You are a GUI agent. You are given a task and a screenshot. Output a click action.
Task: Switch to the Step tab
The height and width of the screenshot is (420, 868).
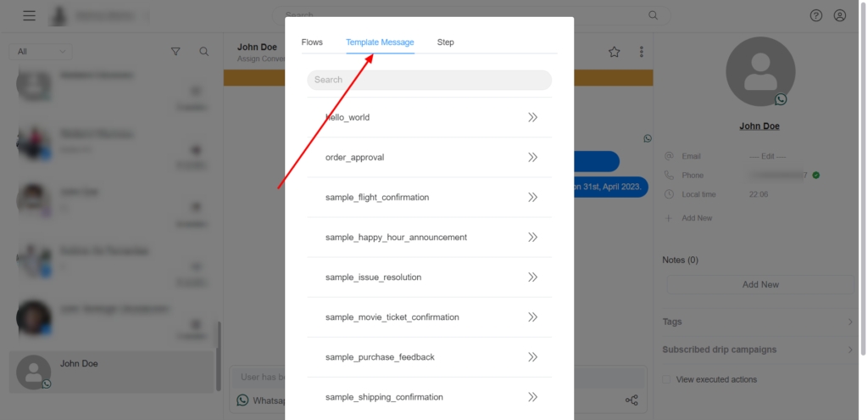[445, 42]
